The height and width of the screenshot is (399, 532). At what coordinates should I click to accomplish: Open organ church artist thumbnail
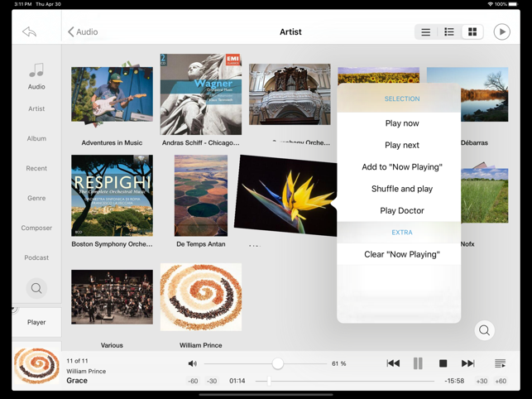[x=290, y=94]
